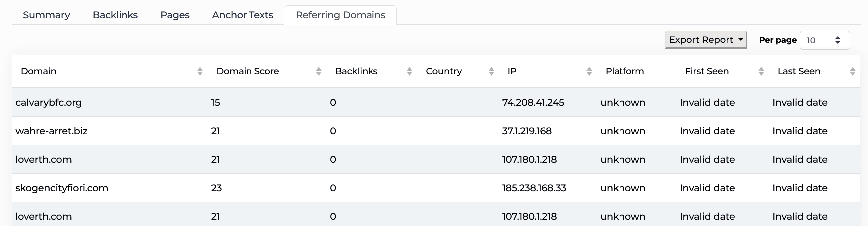Click IP address 37.1.219.168

527,131
